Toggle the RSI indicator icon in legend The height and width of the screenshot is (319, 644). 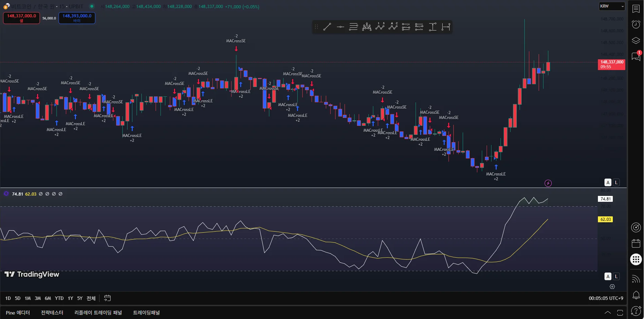(6, 193)
